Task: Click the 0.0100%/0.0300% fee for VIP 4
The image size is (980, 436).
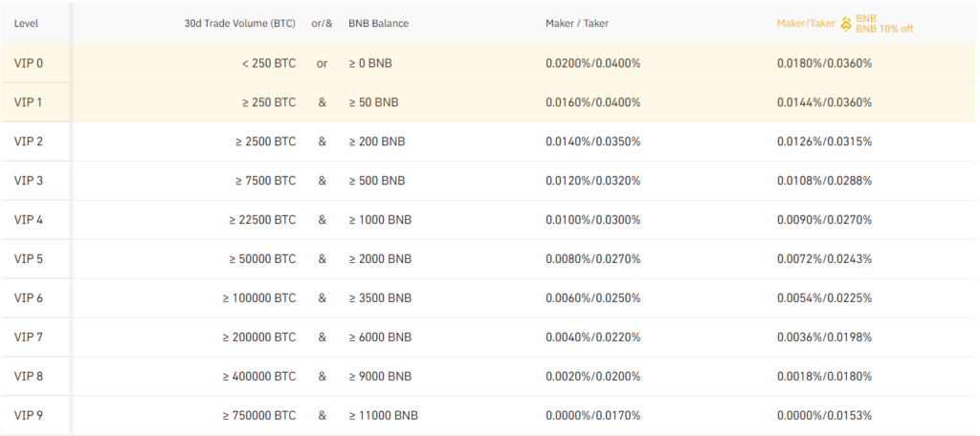Action: point(592,220)
